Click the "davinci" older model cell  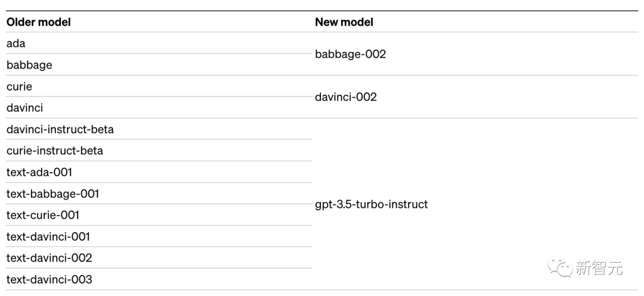click(24, 108)
